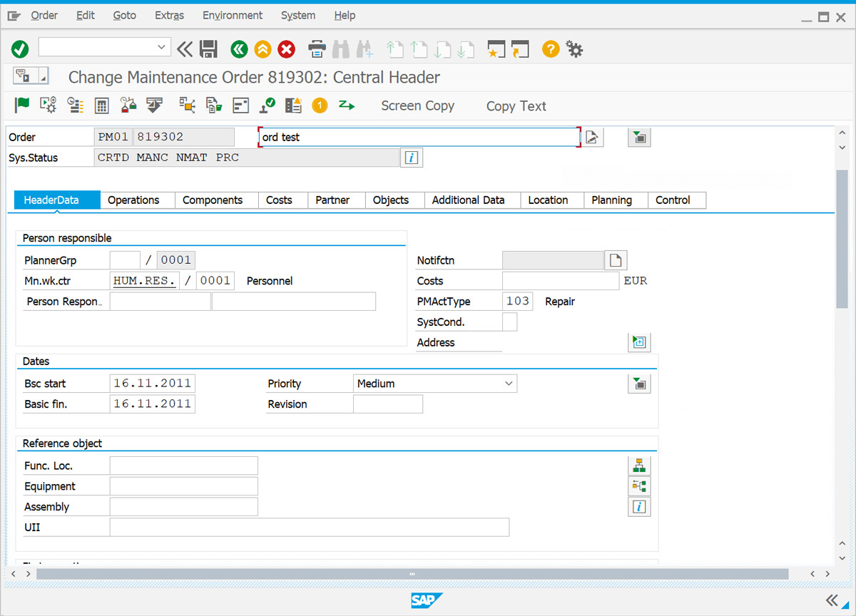
Task: Click the Screen Copy button
Action: [x=417, y=106]
